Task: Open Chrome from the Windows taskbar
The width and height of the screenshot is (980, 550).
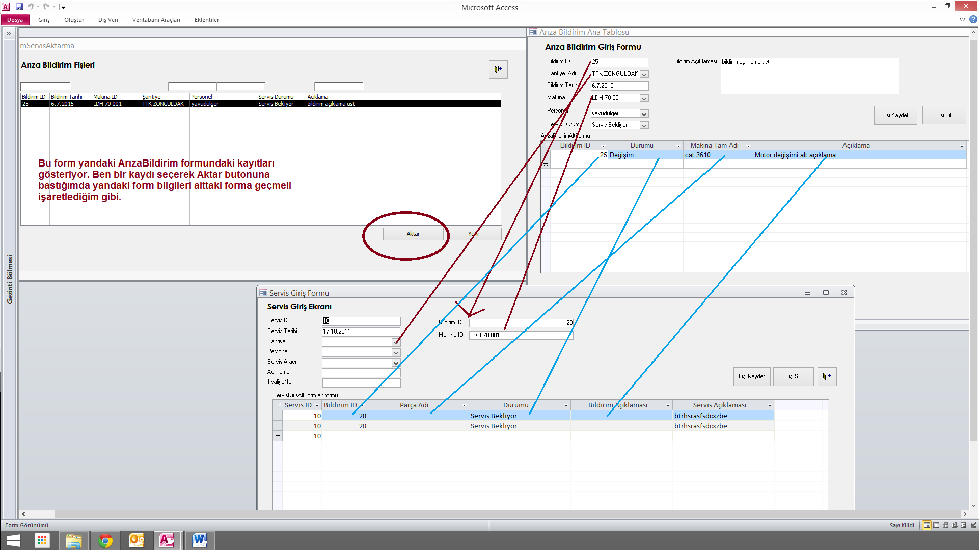Action: [105, 540]
